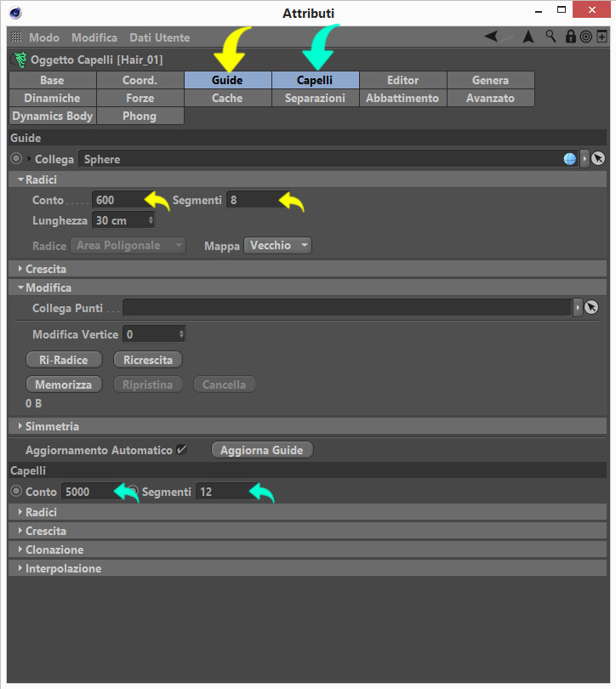Open the Dynamics Body tab
Image resolution: width=616 pixels, height=689 pixels.
click(52, 116)
